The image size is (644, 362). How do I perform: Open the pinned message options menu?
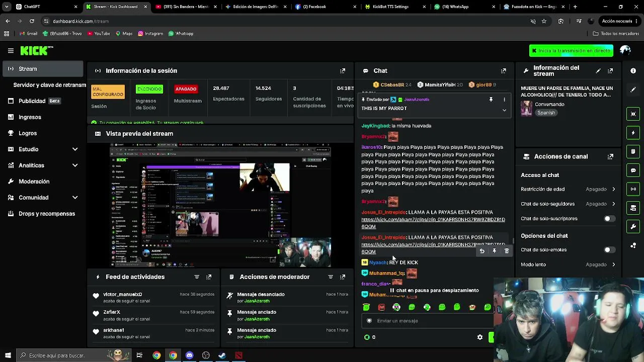tap(504, 100)
